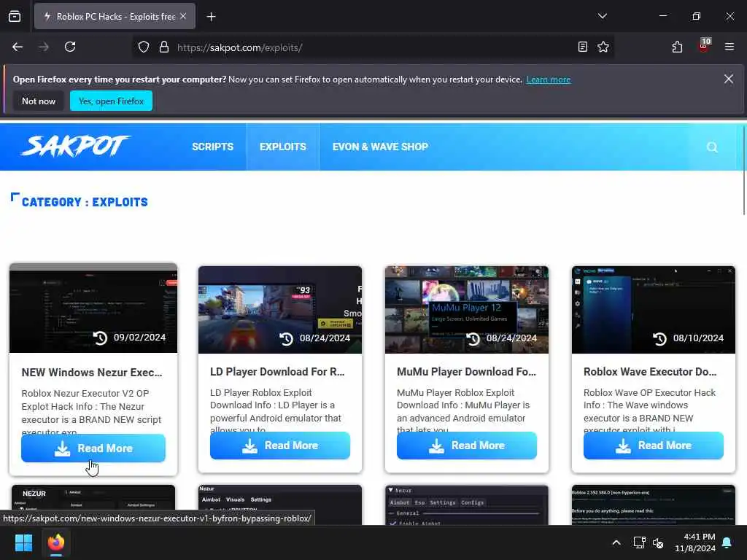This screenshot has width=747, height=560.
Task: Open the Firefox hamburger menu
Action: click(x=729, y=47)
